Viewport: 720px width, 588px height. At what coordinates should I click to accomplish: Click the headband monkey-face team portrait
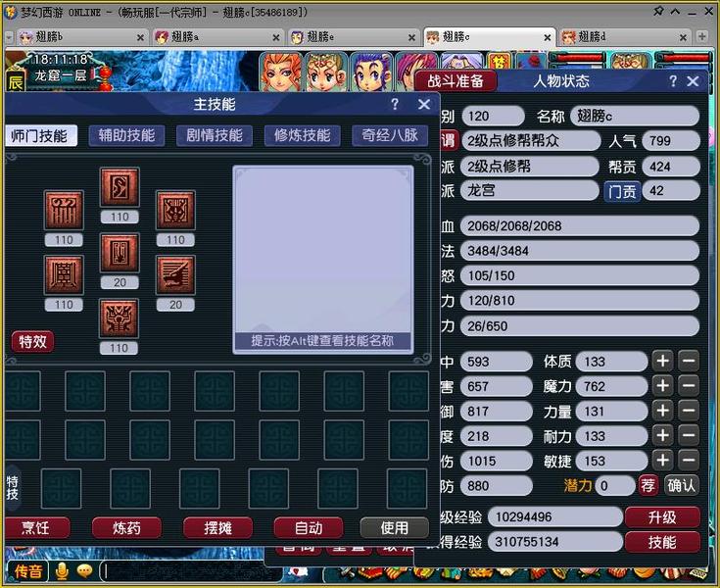tap(325, 73)
